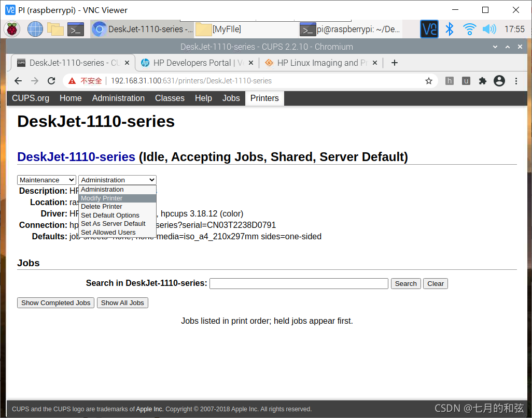
Task: Collapse the Administration dropdown
Action: click(117, 180)
